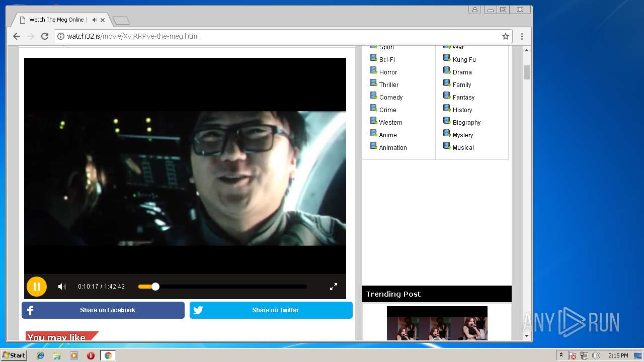Switch to Chrome in the taskbar
Viewport: 644px width, 362px height.
pos(108,355)
